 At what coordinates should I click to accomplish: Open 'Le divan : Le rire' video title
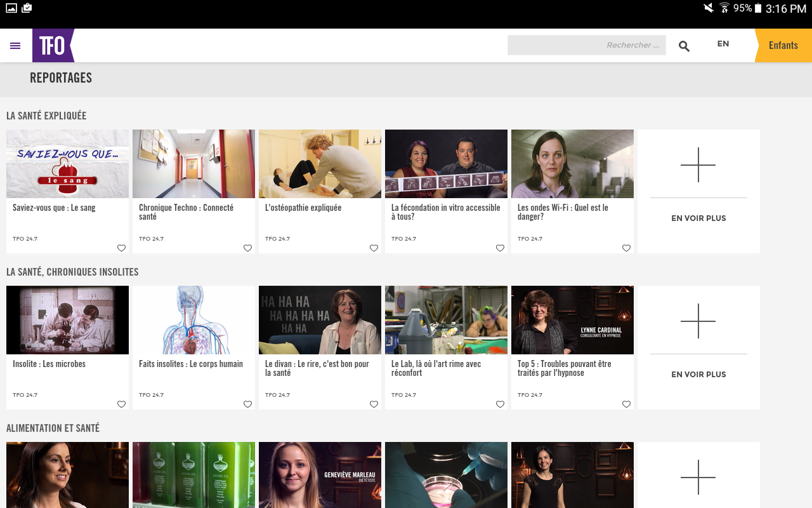click(x=317, y=368)
